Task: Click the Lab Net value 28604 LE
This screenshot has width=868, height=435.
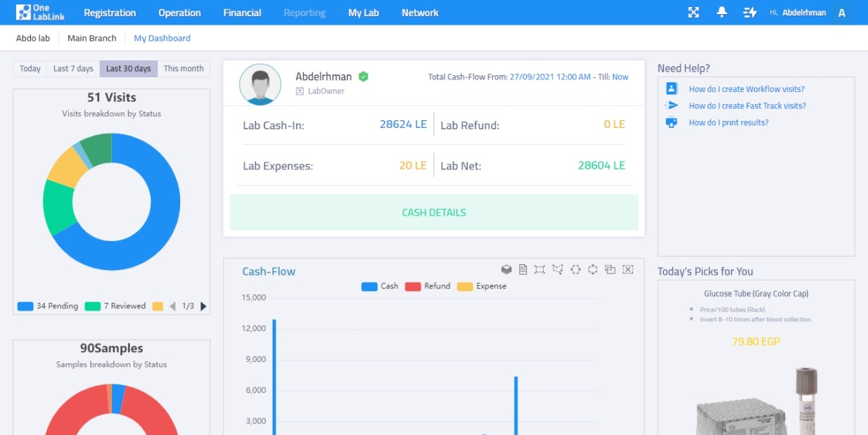Action: 601,165
